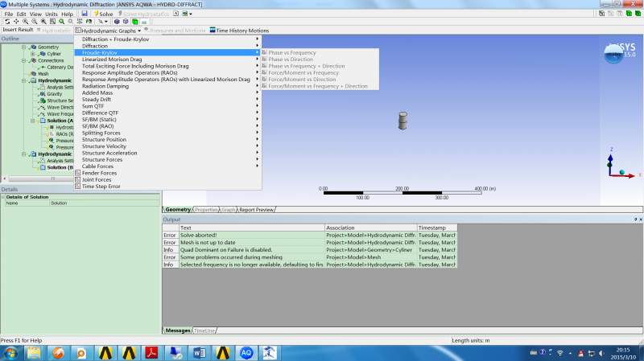Switch to the Messages tab

coord(178,330)
